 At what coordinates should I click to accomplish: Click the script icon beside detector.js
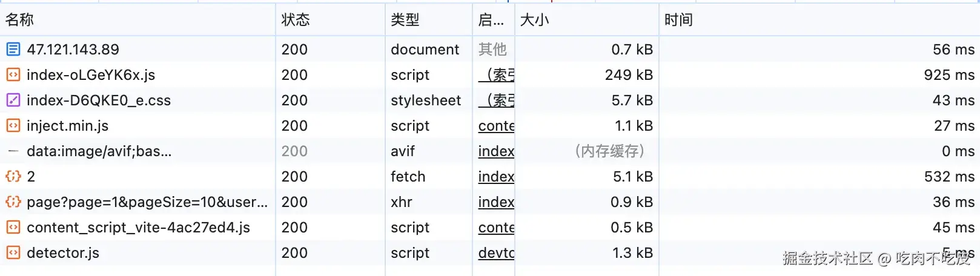pyautogui.click(x=13, y=252)
